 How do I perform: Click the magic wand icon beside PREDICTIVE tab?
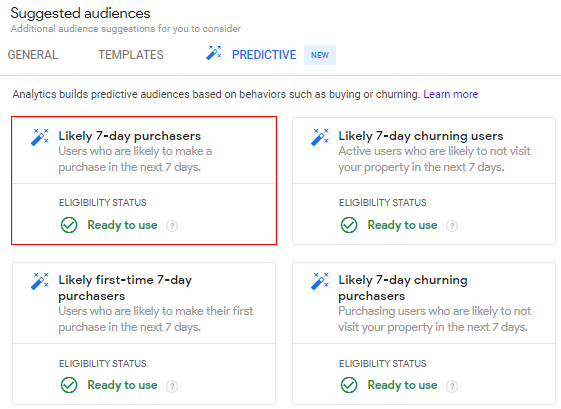click(x=214, y=53)
